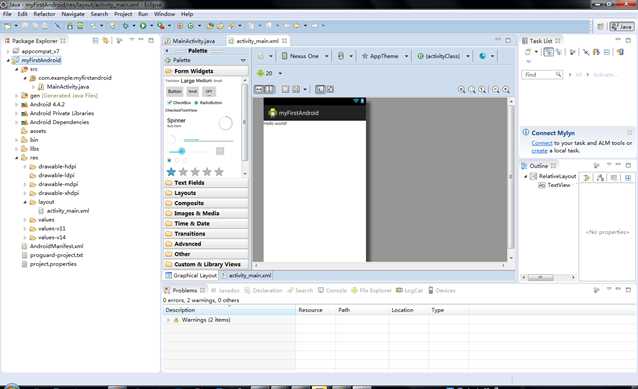Toggle Link with Editor in Package Explorer

tap(106, 41)
